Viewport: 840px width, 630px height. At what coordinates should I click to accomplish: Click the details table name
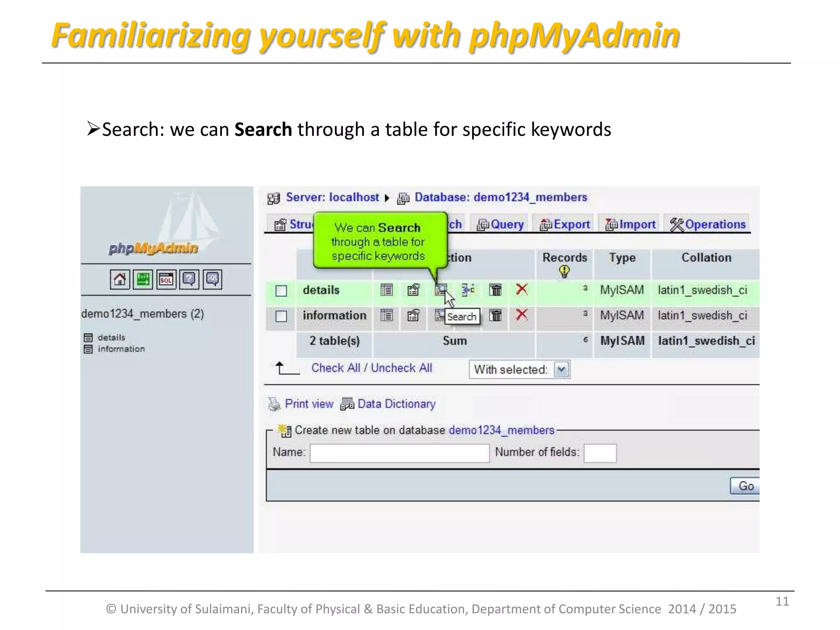pos(321,290)
